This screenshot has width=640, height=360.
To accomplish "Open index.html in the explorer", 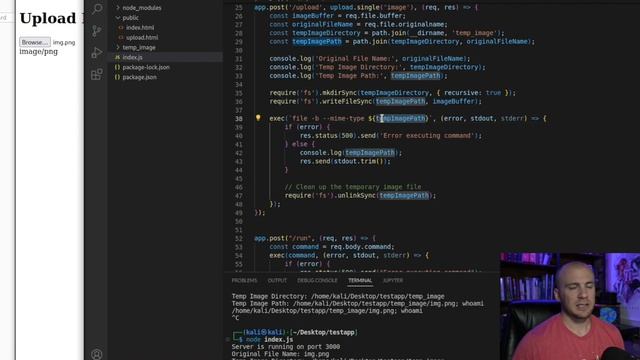I will pyautogui.click(x=140, y=27).
